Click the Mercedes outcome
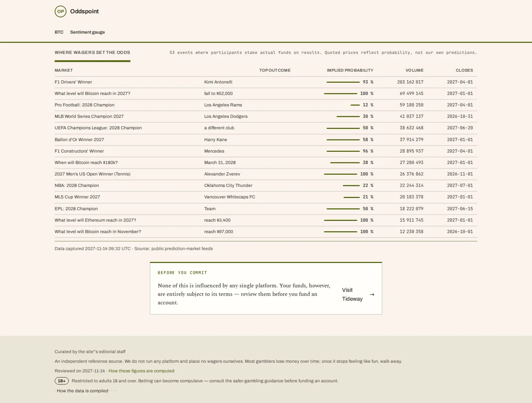Screen dimensions: 532x403 tap(214, 151)
